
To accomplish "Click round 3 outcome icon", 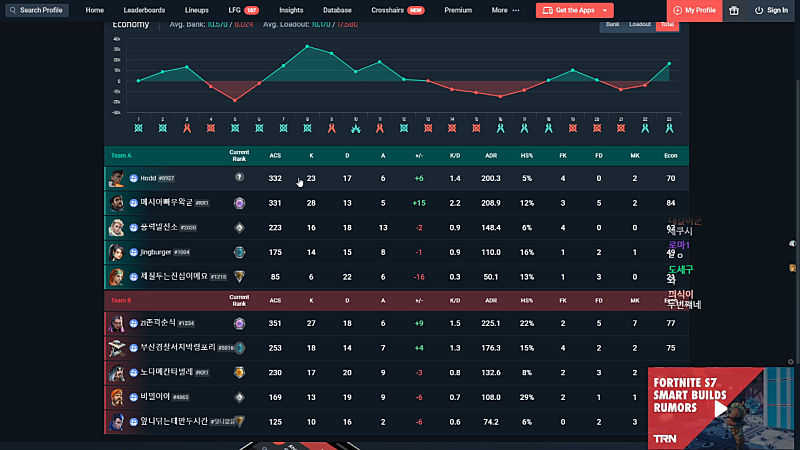I will pyautogui.click(x=187, y=128).
